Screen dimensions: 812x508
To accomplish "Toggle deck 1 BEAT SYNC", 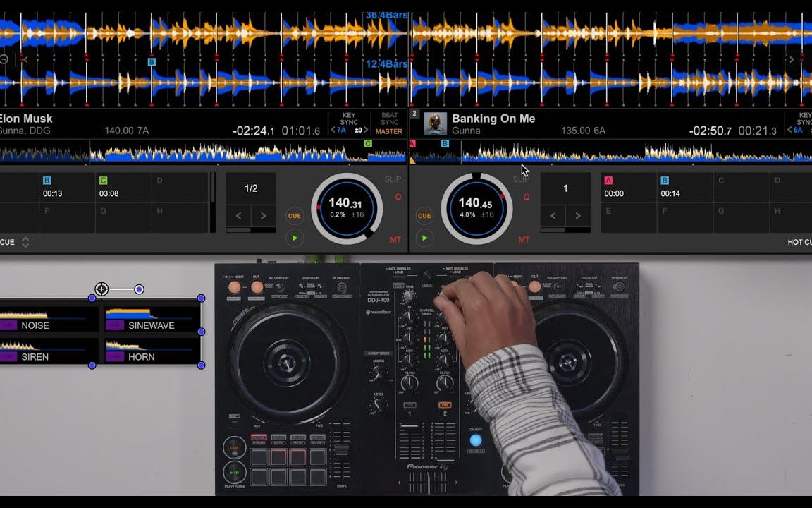I will tap(389, 119).
